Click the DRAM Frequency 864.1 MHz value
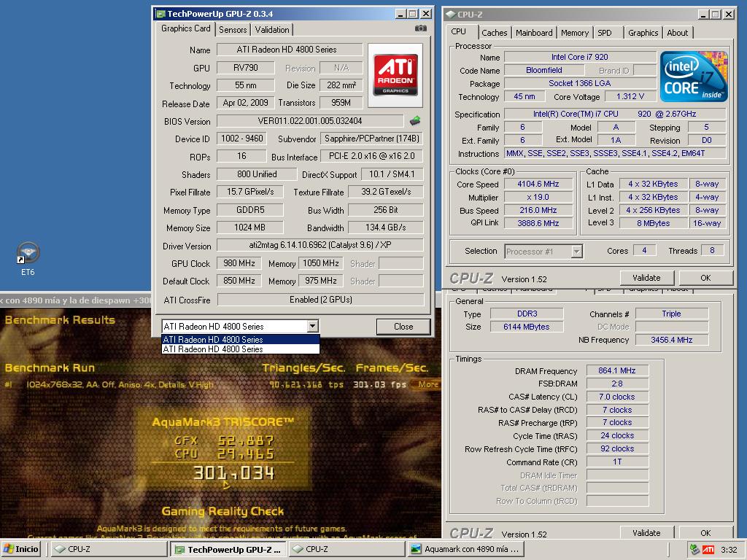Image resolution: width=747 pixels, height=560 pixels. tap(617, 370)
